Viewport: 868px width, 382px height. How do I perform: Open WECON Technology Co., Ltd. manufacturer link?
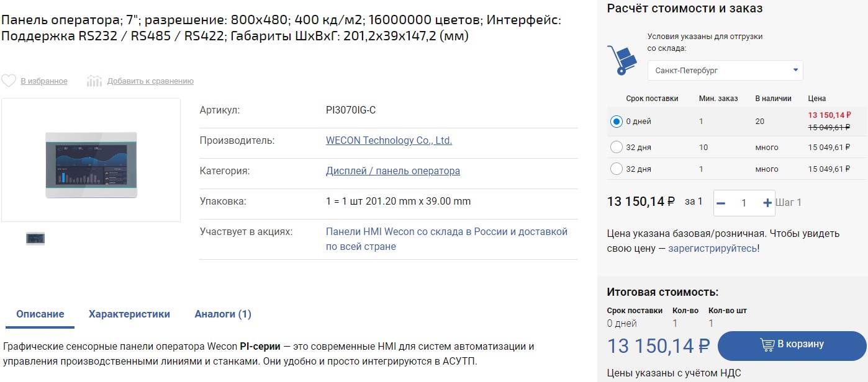click(x=389, y=141)
